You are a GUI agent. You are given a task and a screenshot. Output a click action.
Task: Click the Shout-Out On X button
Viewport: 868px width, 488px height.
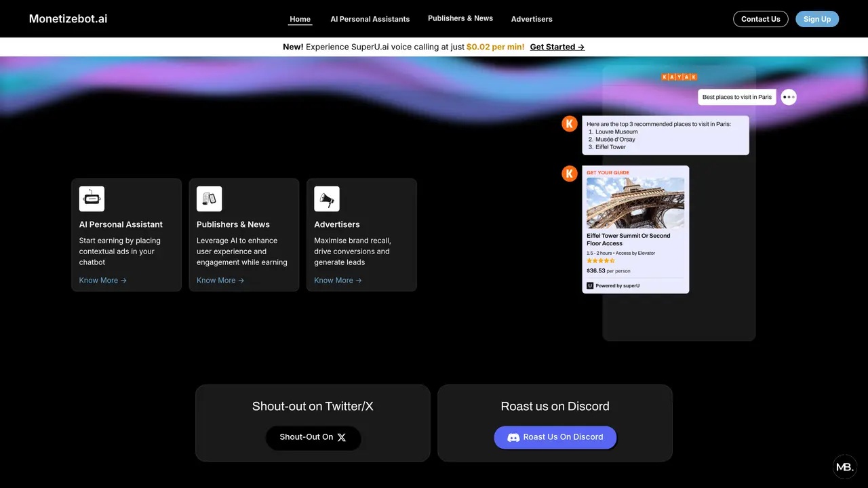(313, 437)
